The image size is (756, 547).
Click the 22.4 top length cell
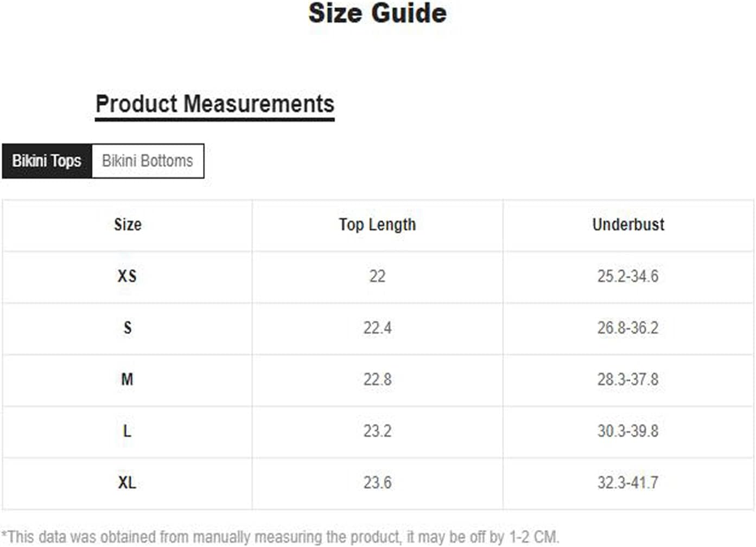point(378,328)
